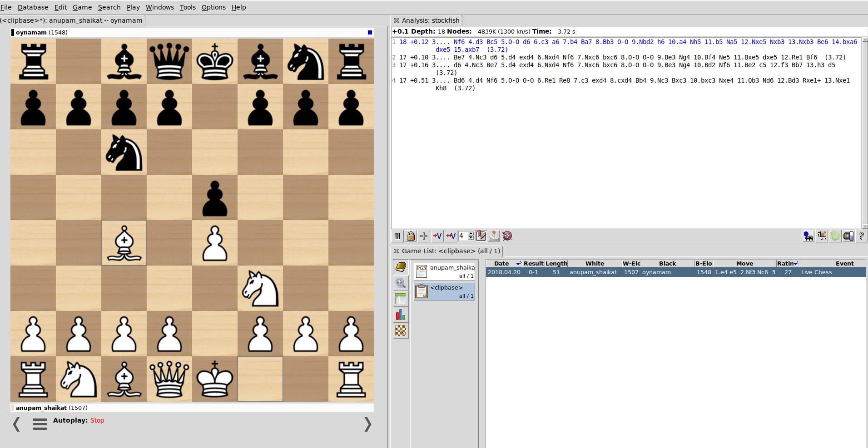The width and height of the screenshot is (868, 448).
Task: Click the analysis pane vertical scrollbar
Action: tap(864, 133)
